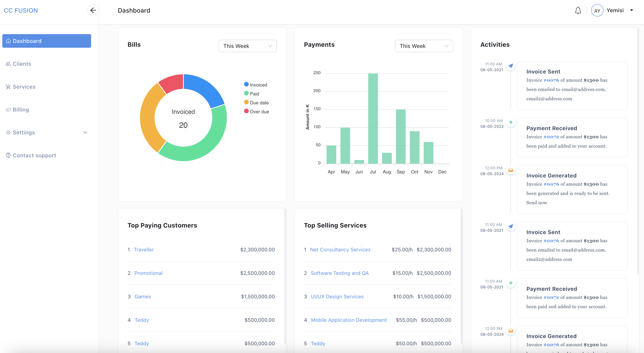The height and width of the screenshot is (353, 644).
Task: Click orange envelope icon for first Invoice Generated
Action: point(511,170)
